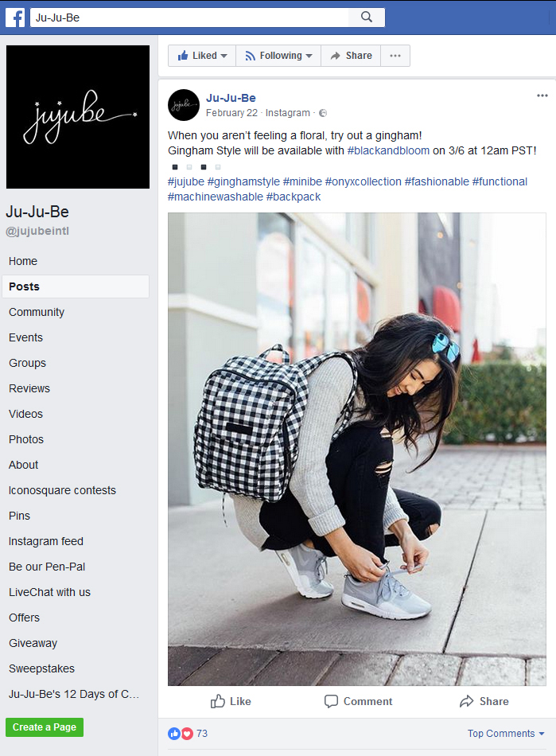Click the Ju-Ju-Be post avatar icon
Screen dimensions: 556x756
pyautogui.click(x=184, y=105)
